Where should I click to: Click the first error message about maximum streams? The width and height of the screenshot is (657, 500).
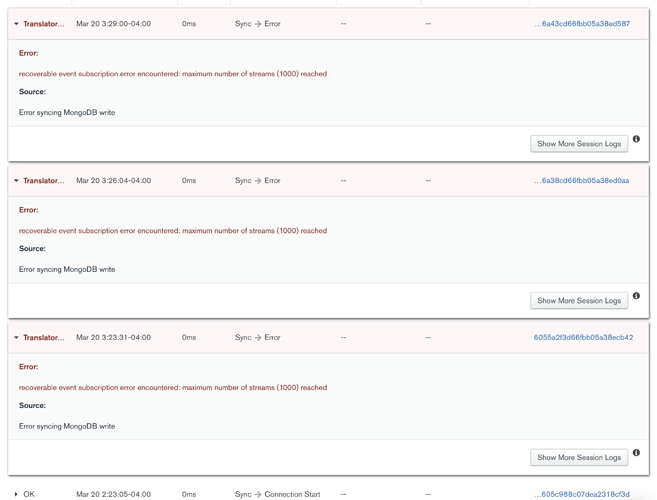tap(173, 74)
